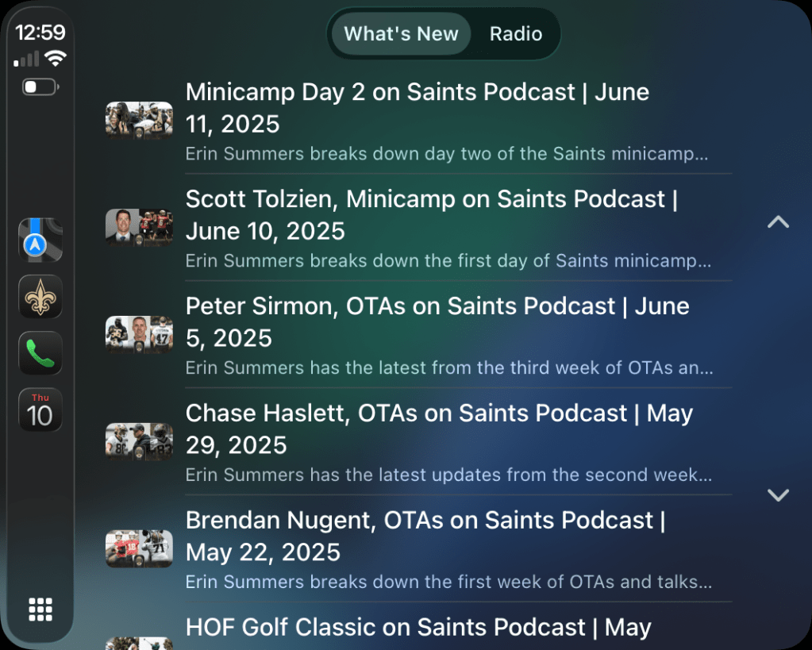This screenshot has width=812, height=650.
Task: Open the Maps navigation app icon
Action: (x=40, y=240)
